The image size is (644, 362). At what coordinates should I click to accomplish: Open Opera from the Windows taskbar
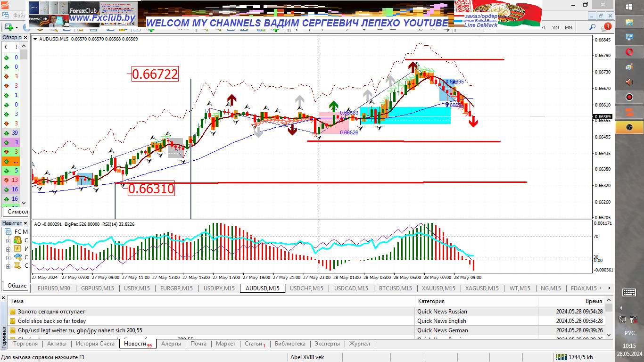coord(629,51)
